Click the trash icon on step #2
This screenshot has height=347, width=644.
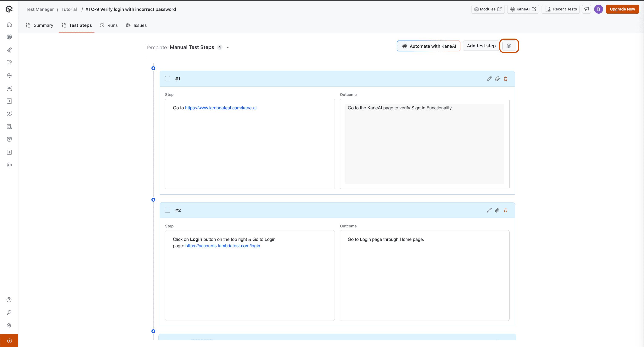click(x=506, y=210)
